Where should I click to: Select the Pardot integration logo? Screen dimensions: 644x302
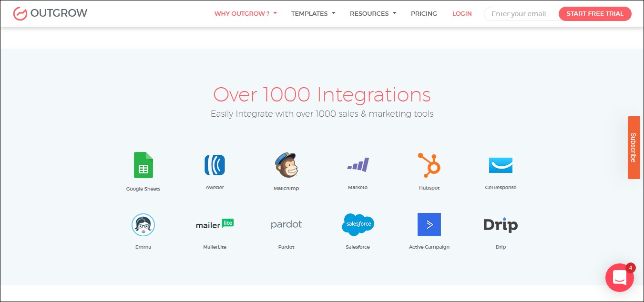286,224
